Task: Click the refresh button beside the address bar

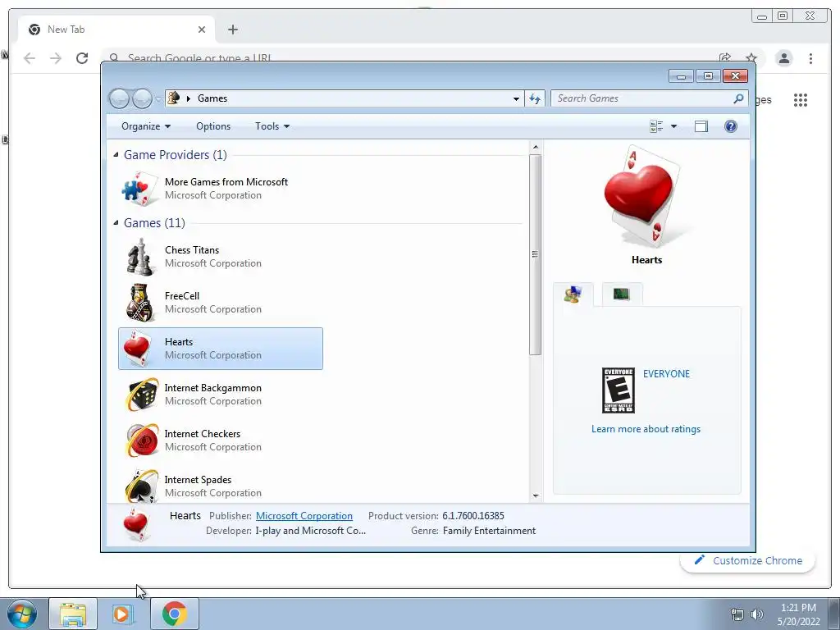Action: pos(535,98)
